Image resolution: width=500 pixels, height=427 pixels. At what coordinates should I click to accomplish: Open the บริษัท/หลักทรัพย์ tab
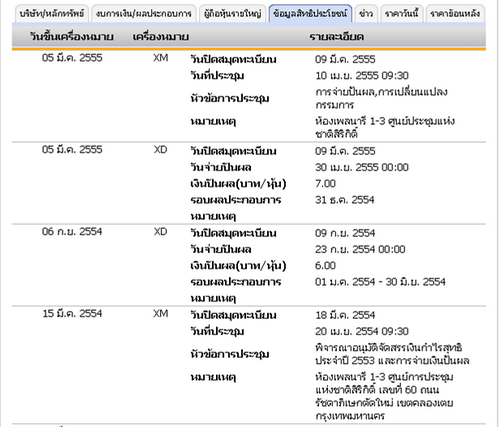click(x=52, y=13)
